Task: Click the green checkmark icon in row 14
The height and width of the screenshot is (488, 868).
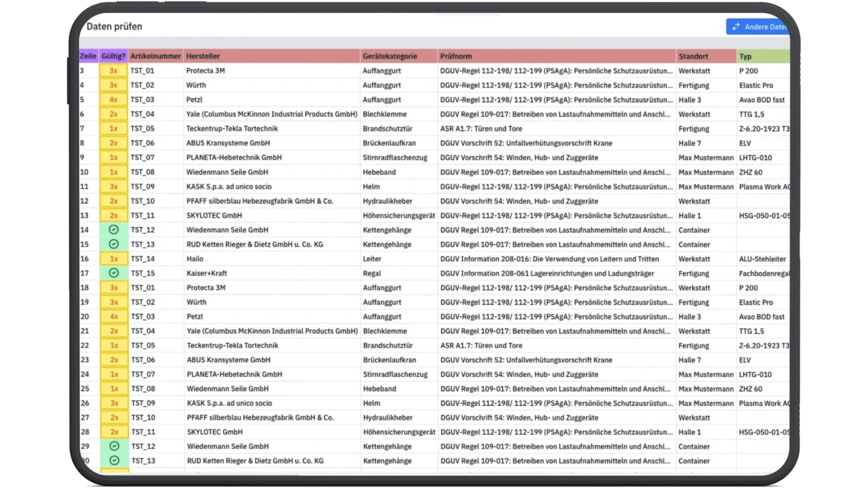Action: tap(113, 230)
